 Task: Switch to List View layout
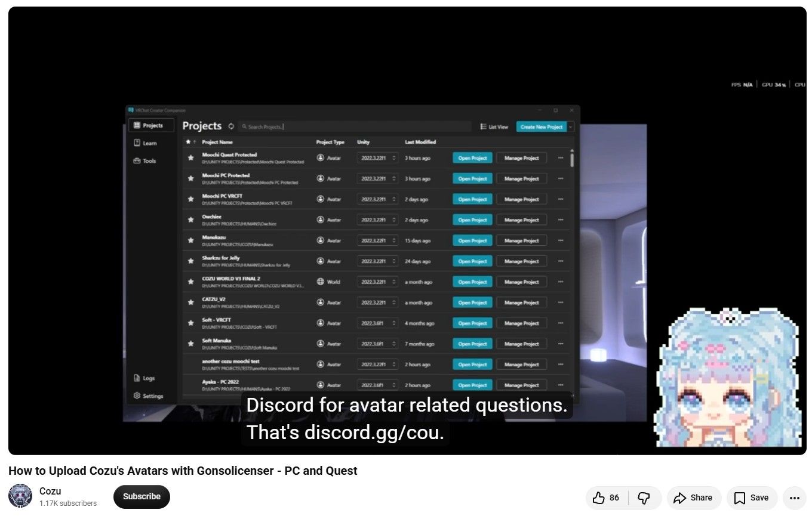[x=494, y=127]
